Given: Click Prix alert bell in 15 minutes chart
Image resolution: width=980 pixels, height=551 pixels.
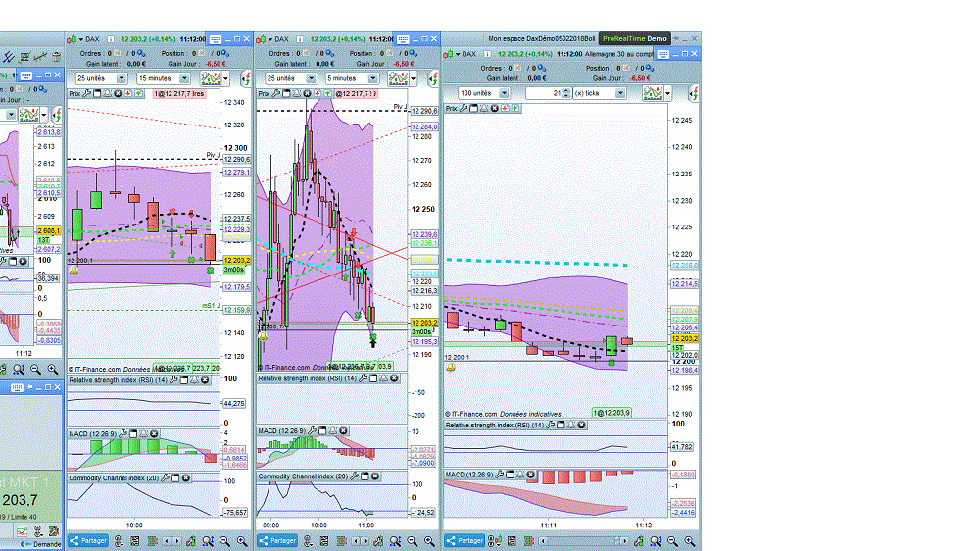Looking at the screenshot, I should point(108,93).
